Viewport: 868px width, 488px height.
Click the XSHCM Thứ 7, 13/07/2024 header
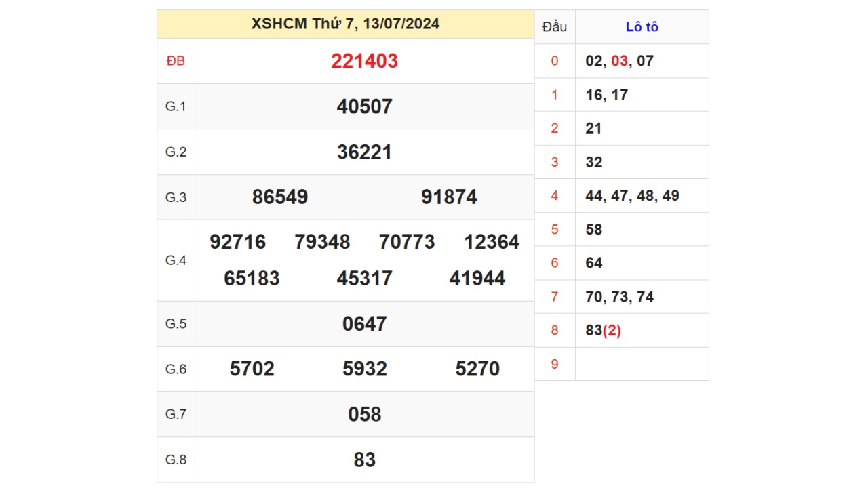(345, 24)
